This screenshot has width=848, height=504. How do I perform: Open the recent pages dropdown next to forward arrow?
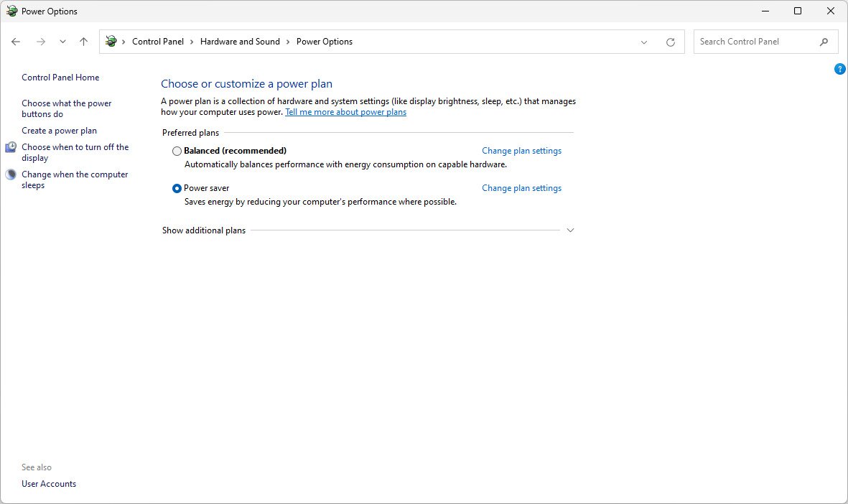(x=62, y=42)
